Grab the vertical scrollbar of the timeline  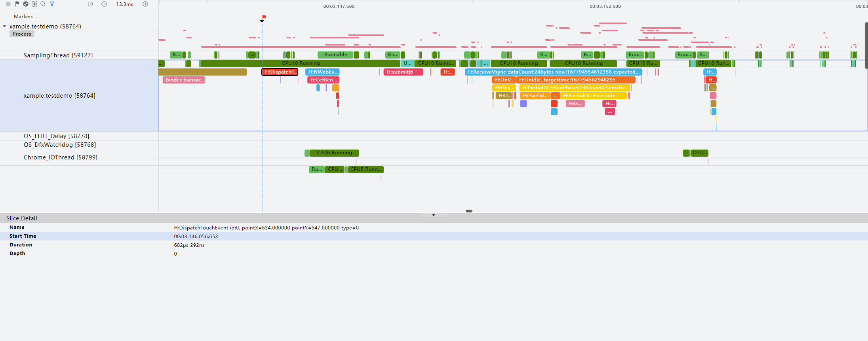coord(866,45)
